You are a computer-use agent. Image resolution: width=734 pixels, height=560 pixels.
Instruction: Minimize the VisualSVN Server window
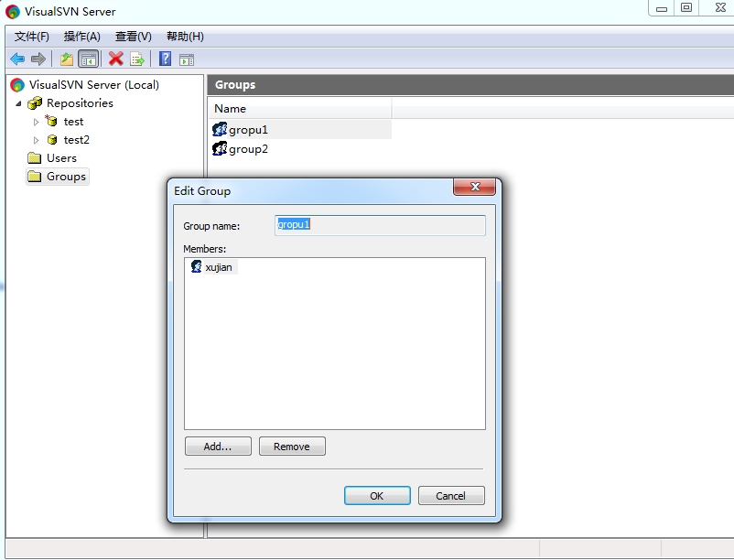pyautogui.click(x=661, y=8)
